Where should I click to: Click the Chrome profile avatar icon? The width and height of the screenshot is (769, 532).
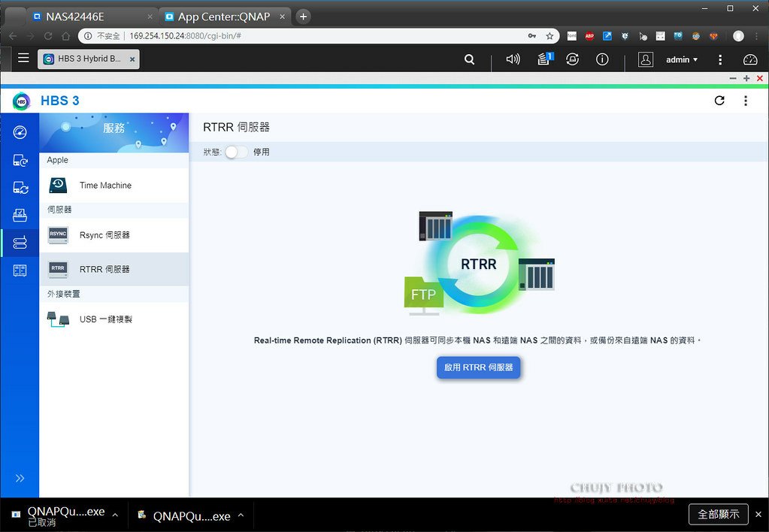coord(739,36)
